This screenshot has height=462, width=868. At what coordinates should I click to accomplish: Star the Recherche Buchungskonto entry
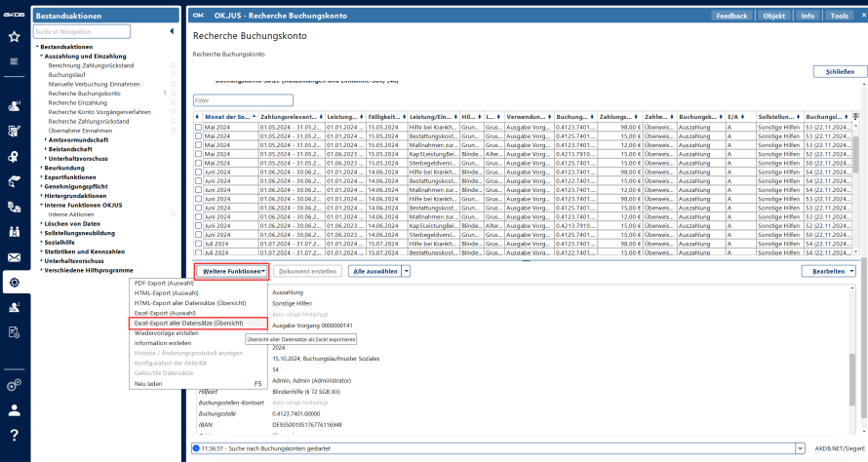174,94
